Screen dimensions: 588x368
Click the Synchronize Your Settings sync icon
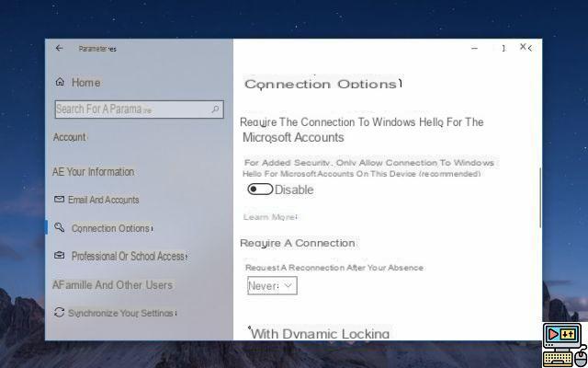59,313
